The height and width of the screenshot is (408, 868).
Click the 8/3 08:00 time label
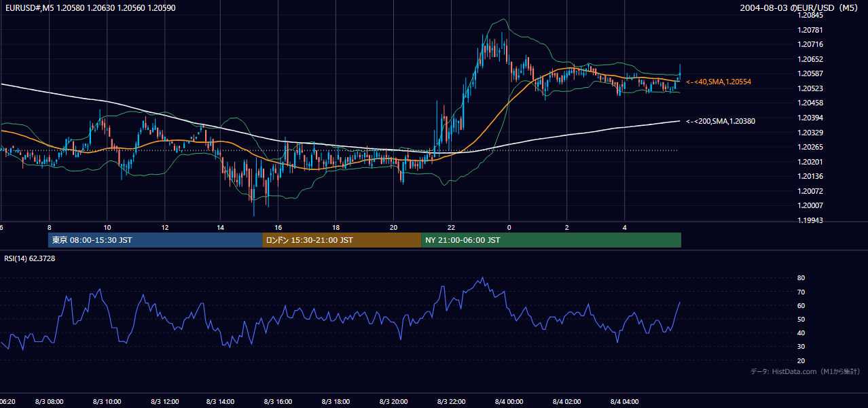[50, 402]
